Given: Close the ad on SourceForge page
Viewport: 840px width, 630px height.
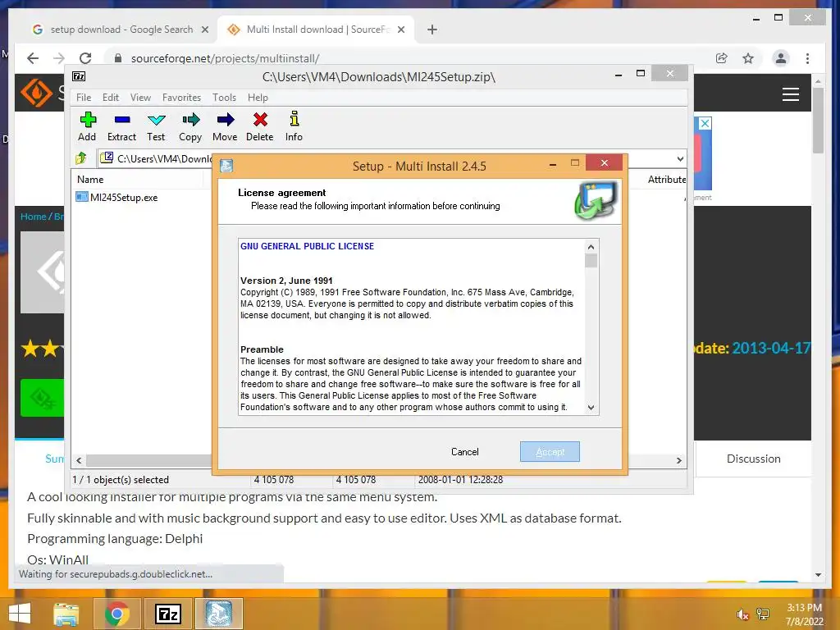Looking at the screenshot, I should (705, 123).
